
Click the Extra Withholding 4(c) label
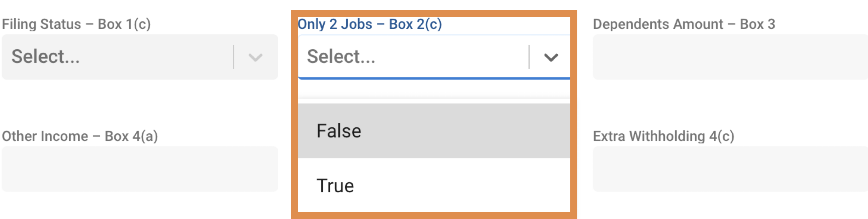663,136
